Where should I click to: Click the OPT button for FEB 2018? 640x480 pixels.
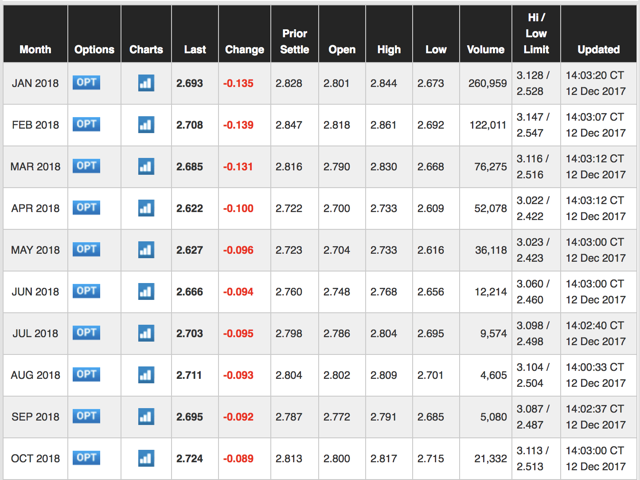tap(86, 124)
